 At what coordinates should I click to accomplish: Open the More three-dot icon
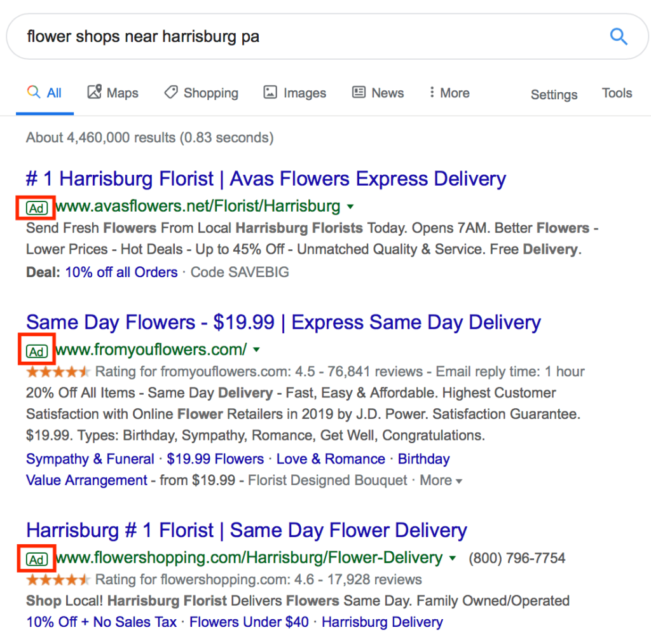(x=431, y=92)
